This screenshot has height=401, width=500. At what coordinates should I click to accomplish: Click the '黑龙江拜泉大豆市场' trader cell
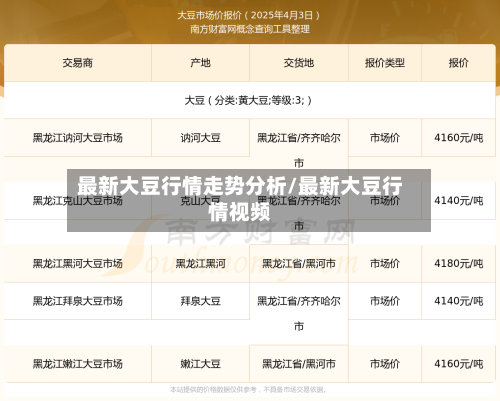tap(78, 301)
